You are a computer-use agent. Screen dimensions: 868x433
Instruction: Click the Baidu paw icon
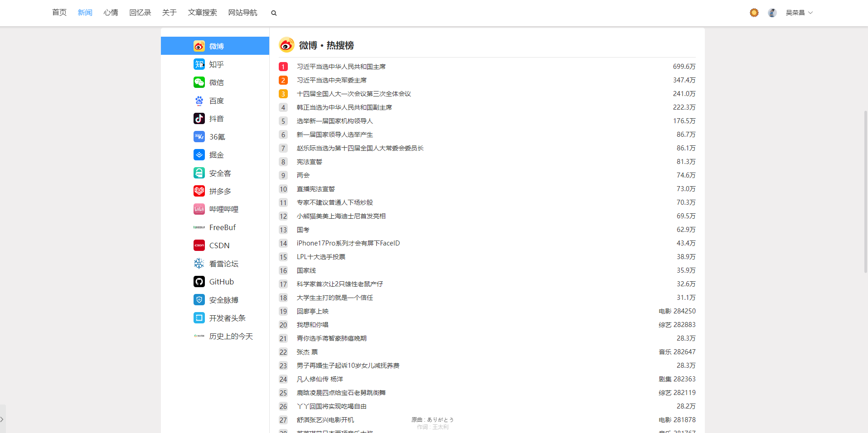[199, 101]
